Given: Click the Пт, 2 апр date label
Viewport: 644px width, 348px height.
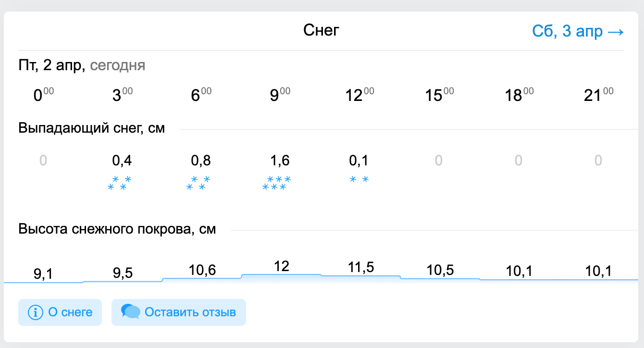Looking at the screenshot, I should 52,65.
